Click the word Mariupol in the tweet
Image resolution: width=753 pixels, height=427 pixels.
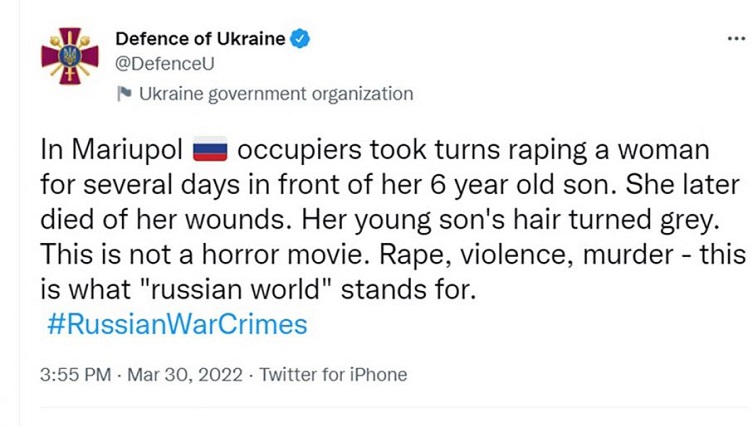pyautogui.click(x=127, y=149)
